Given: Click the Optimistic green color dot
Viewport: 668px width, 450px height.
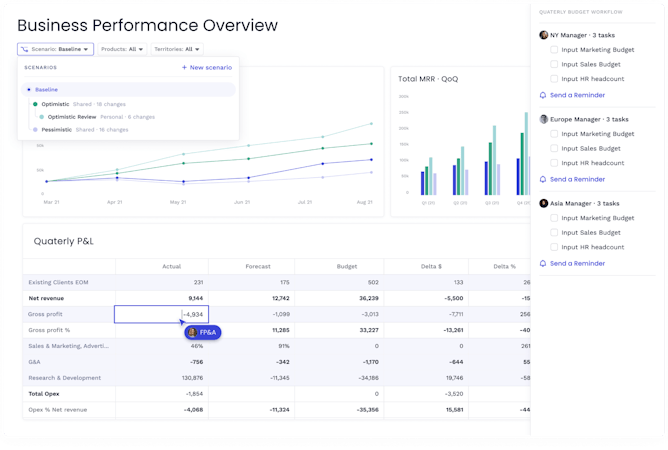Looking at the screenshot, I should (x=35, y=104).
